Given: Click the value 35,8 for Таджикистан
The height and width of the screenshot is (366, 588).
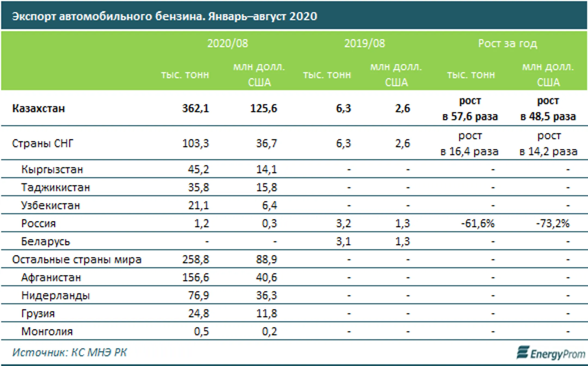Looking at the screenshot, I should click(198, 187).
